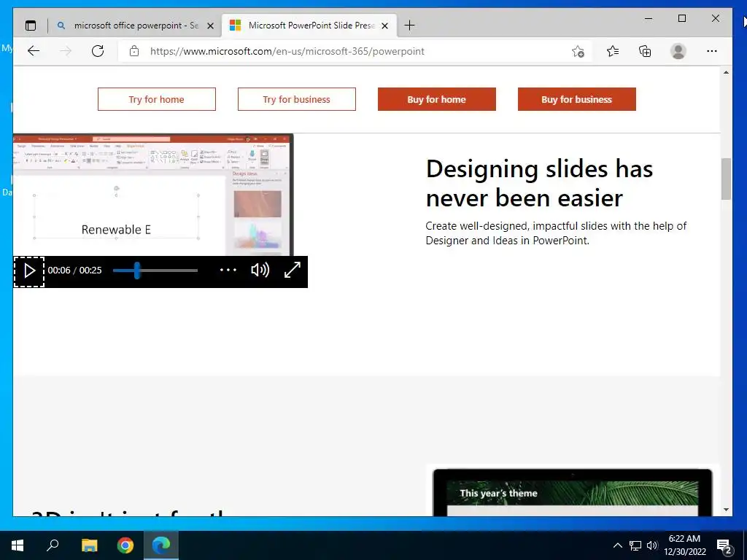Close the Microsoft PowerPoint Slide Presentation tab
This screenshot has width=747, height=560.
[385, 26]
